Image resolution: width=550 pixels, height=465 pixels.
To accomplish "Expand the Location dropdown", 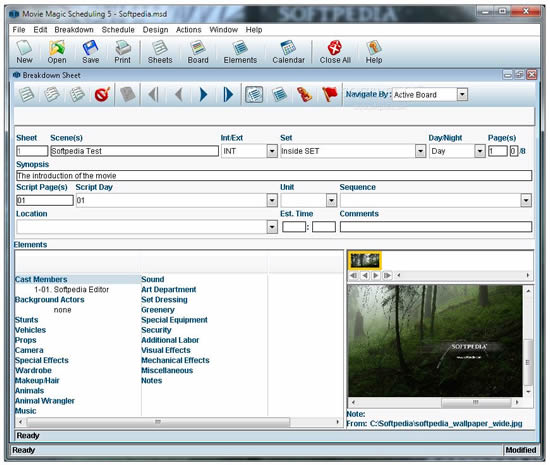I will 272,227.
